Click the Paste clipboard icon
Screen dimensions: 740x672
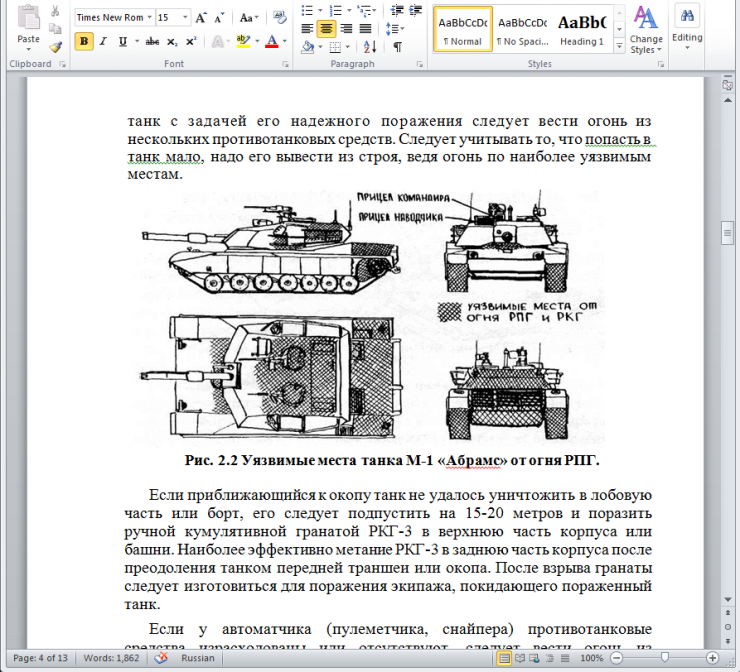[28, 17]
